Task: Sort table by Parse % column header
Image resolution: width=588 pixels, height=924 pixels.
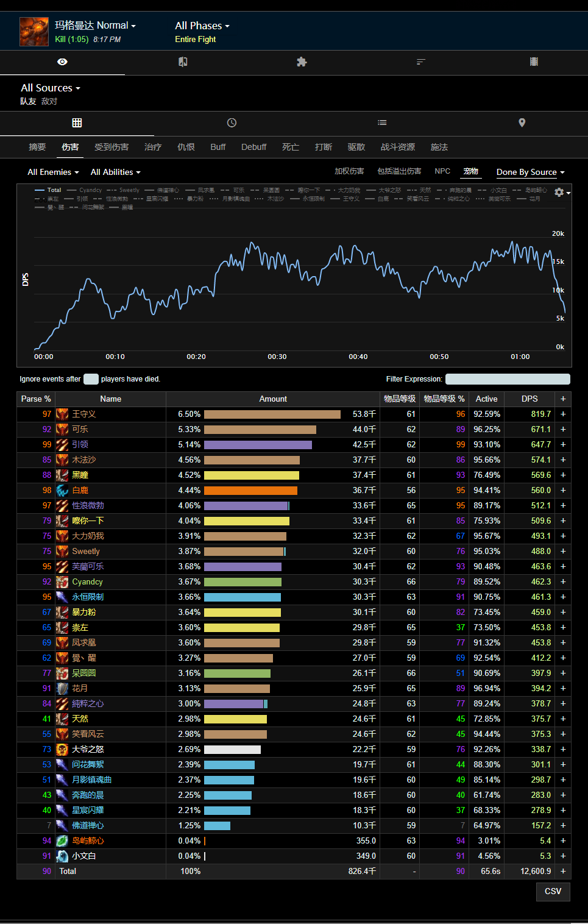Action: click(36, 399)
